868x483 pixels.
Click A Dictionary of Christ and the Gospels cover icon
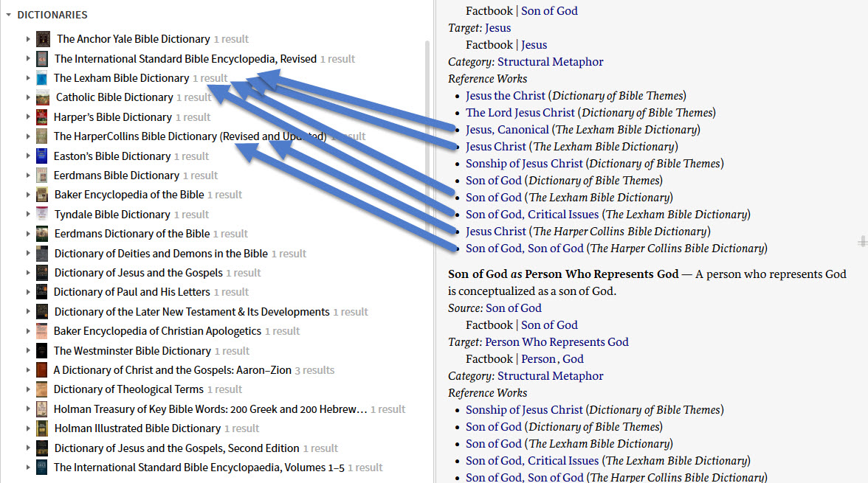point(42,370)
